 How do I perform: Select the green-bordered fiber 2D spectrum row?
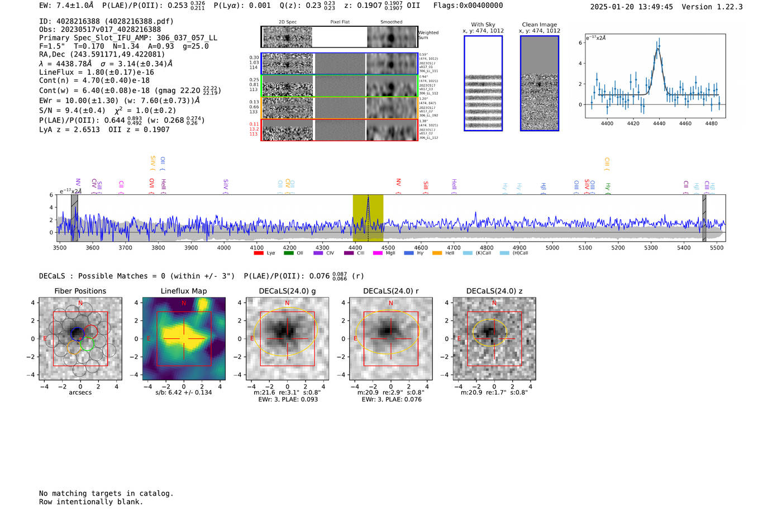(x=340, y=86)
